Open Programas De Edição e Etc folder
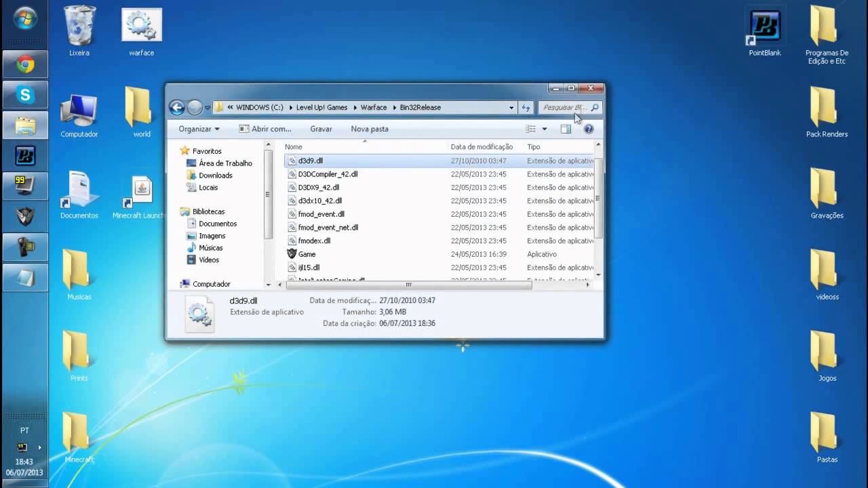Screen dimensions: 868x488 827,35
